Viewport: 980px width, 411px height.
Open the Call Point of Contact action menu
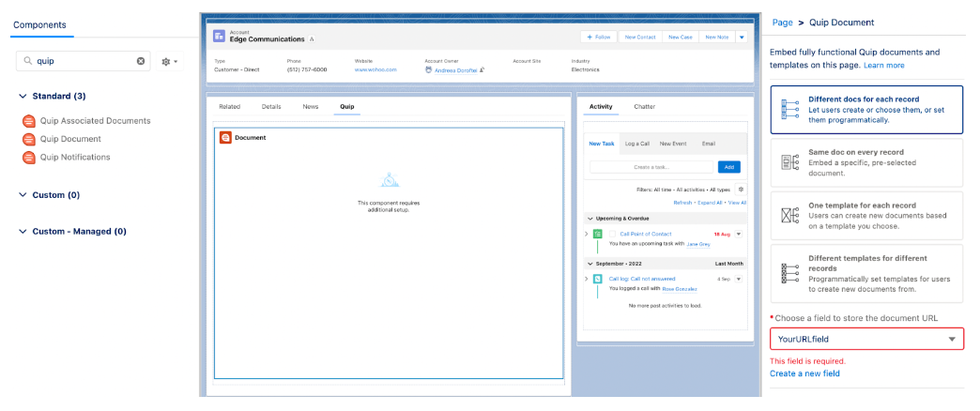click(739, 234)
